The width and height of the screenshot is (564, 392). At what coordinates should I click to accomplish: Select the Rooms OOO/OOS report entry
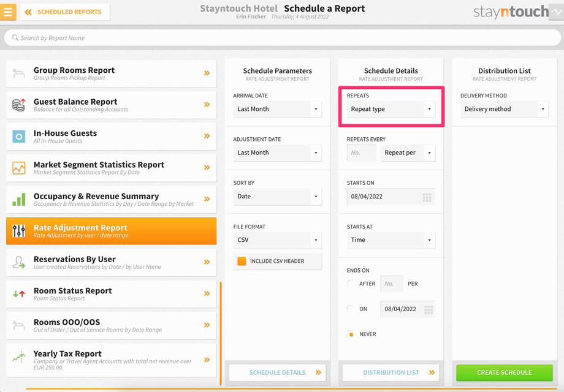click(x=112, y=325)
